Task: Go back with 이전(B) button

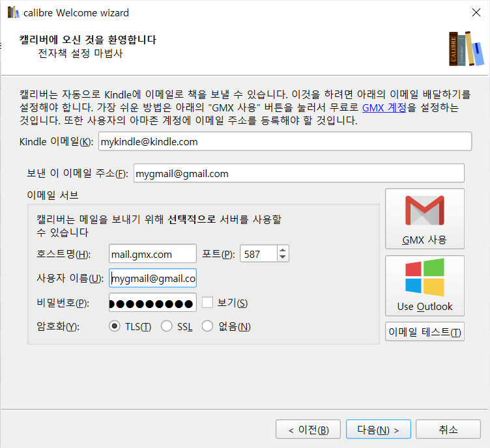Action: tap(308, 429)
